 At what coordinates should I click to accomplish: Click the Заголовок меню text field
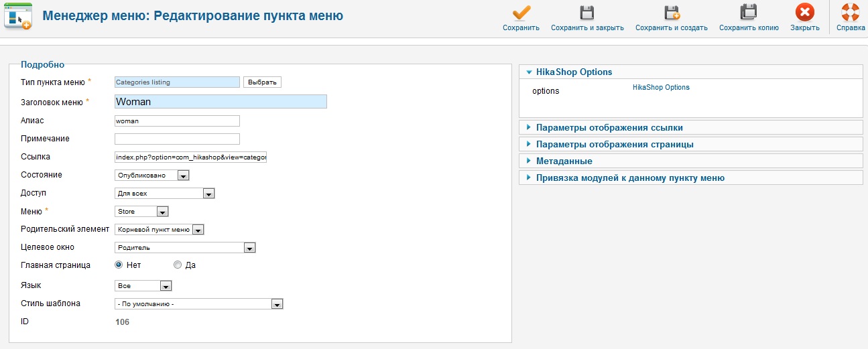[221, 102]
